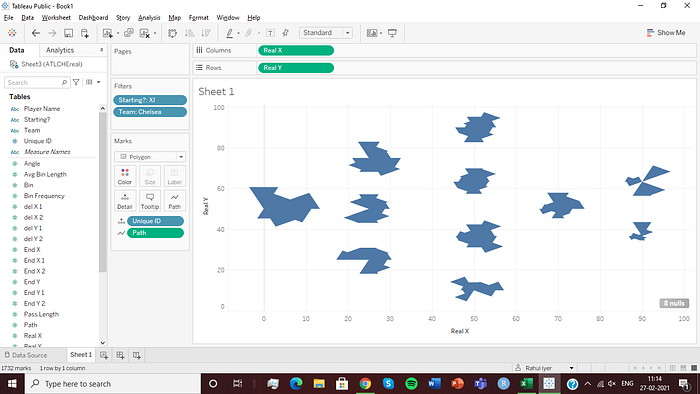Select the Pass Length field

point(41,314)
